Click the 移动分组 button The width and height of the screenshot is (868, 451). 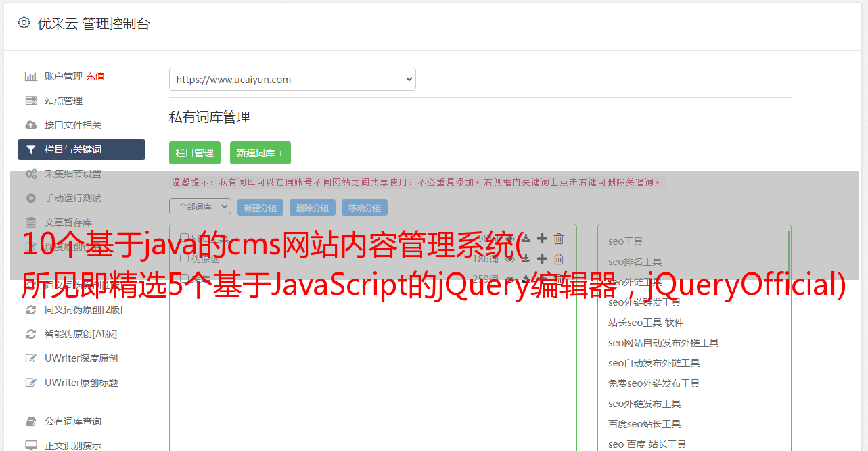pyautogui.click(x=365, y=208)
